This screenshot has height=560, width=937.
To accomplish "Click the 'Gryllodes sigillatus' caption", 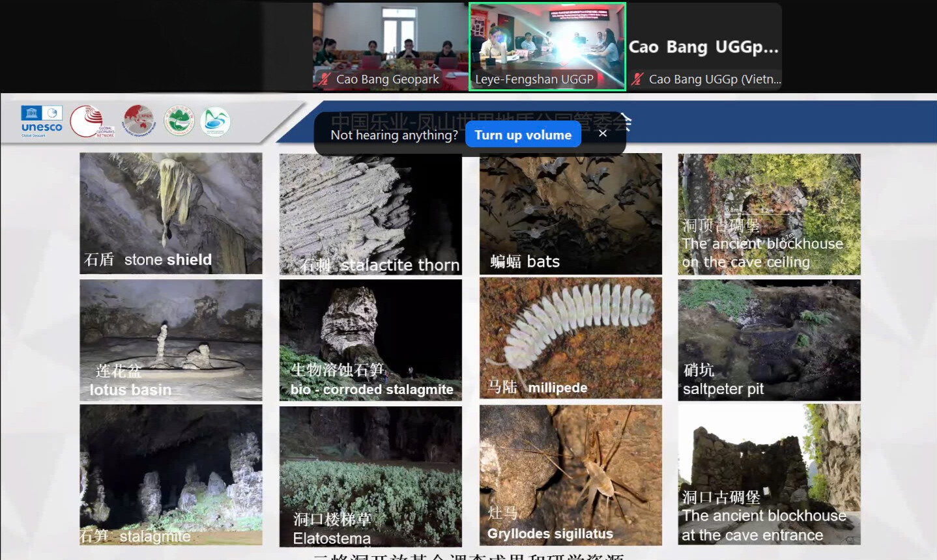I will [x=550, y=534].
